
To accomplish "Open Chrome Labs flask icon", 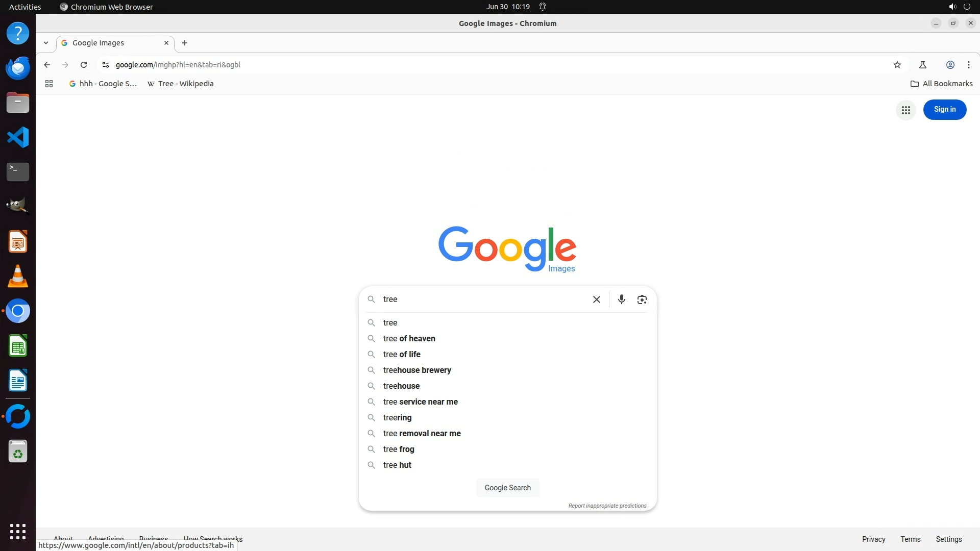I will (x=922, y=65).
